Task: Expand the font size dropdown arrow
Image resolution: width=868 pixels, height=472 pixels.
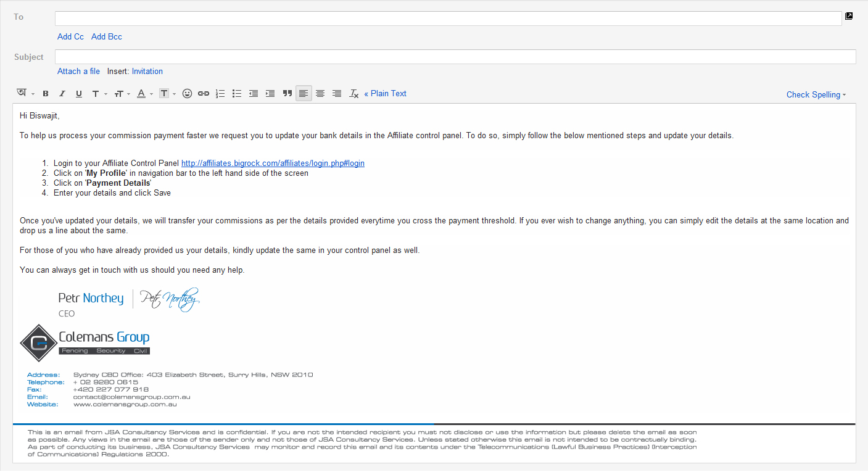Action: click(129, 94)
